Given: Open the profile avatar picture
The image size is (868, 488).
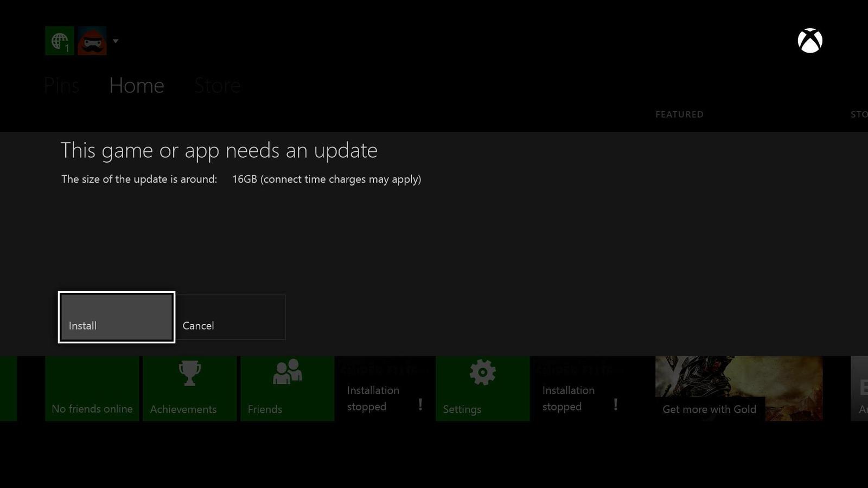Looking at the screenshot, I should [x=92, y=41].
